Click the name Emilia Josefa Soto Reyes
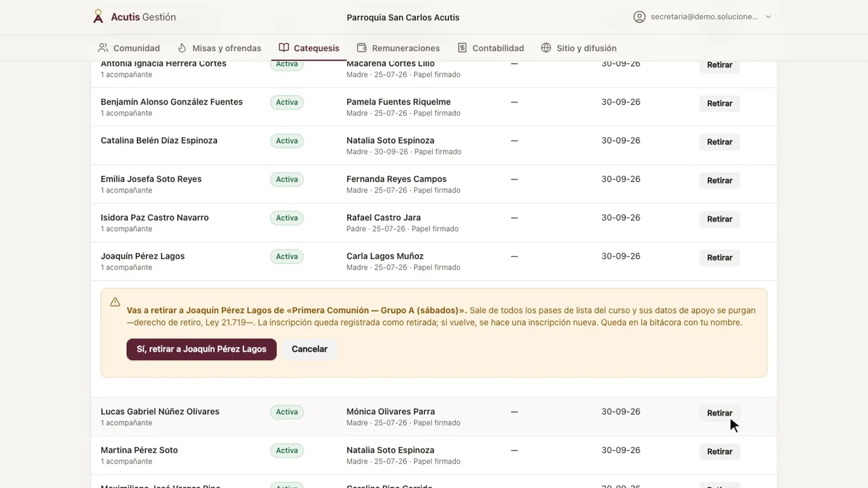 pos(151,179)
